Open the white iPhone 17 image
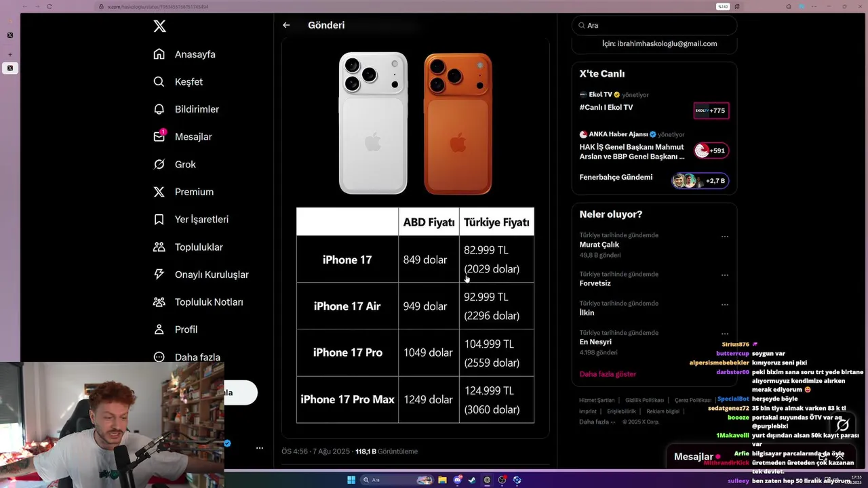 coord(373,123)
